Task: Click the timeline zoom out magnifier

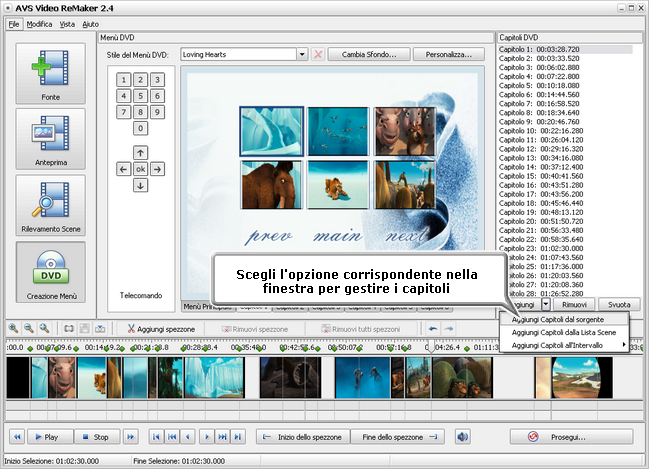Action: [29, 329]
